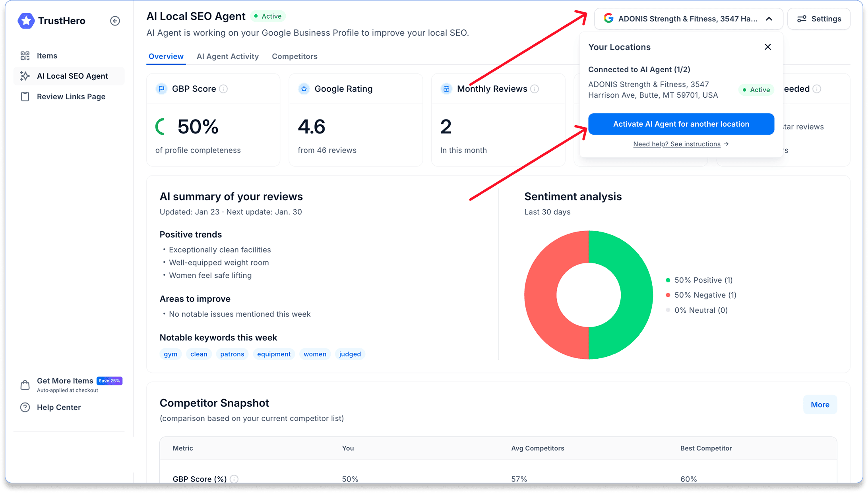Switch to the Competitors tab
The width and height of the screenshot is (868, 493).
pyautogui.click(x=294, y=56)
